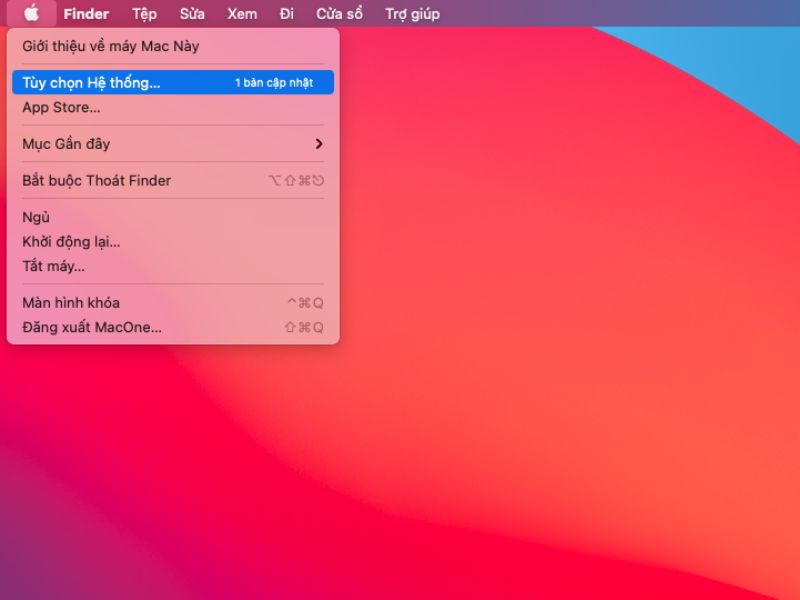
Task: Open the Sửa menu
Action: click(x=192, y=14)
